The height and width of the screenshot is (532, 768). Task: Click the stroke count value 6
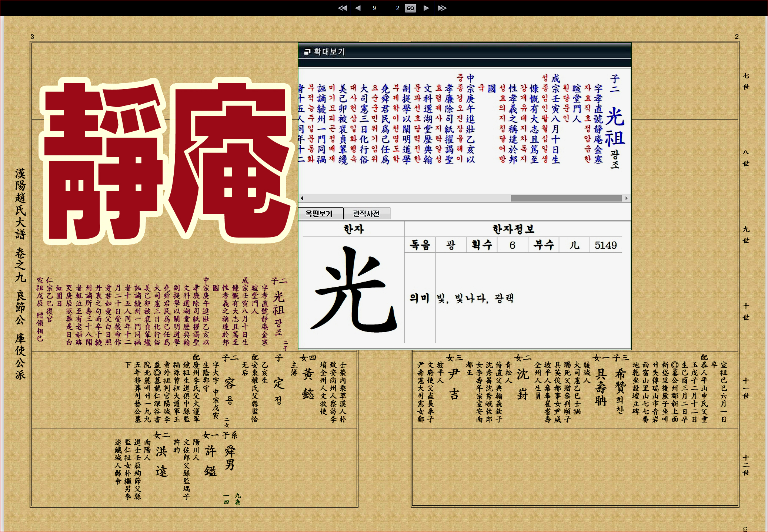[x=512, y=245]
